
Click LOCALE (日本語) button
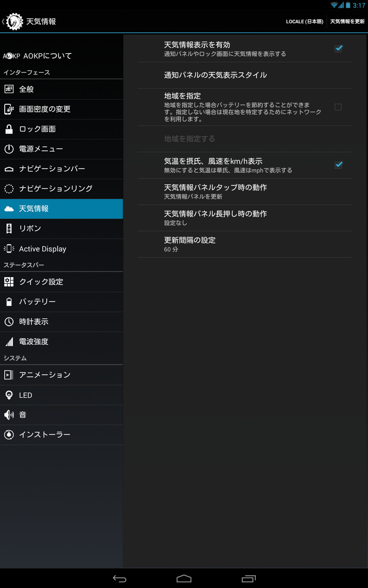point(305,21)
